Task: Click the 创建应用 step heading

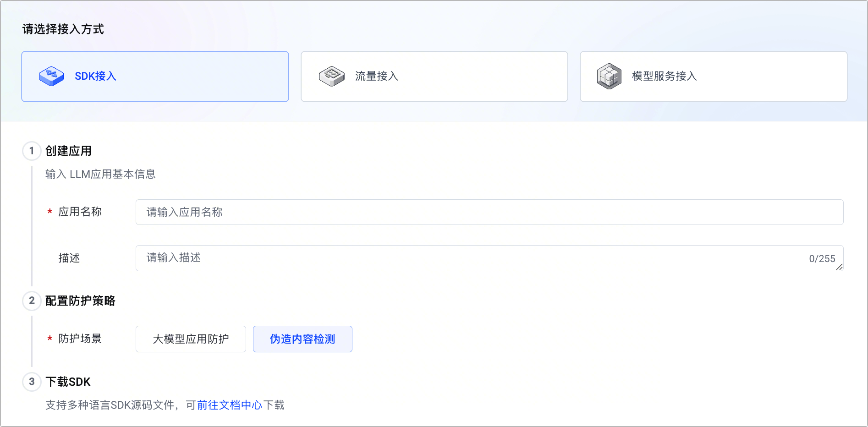Action: [x=68, y=151]
